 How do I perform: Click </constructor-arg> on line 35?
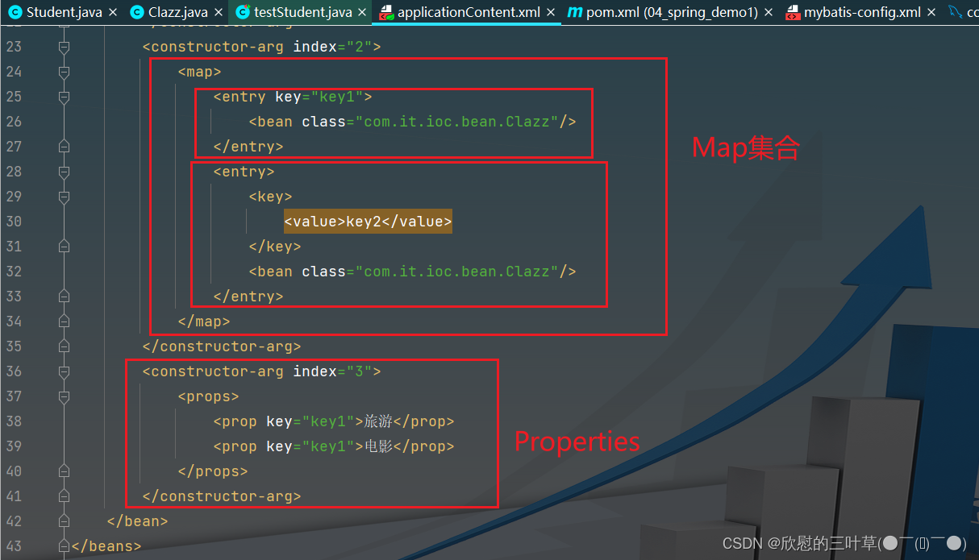222,346
